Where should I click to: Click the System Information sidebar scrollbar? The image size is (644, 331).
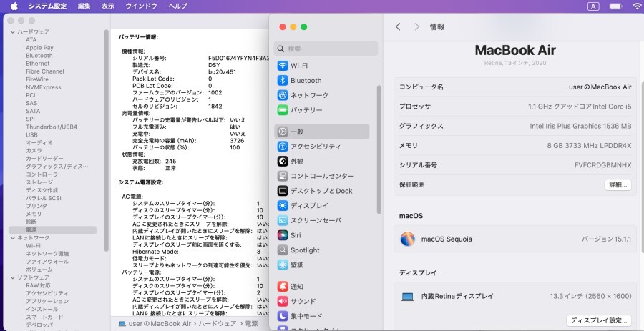point(107,139)
